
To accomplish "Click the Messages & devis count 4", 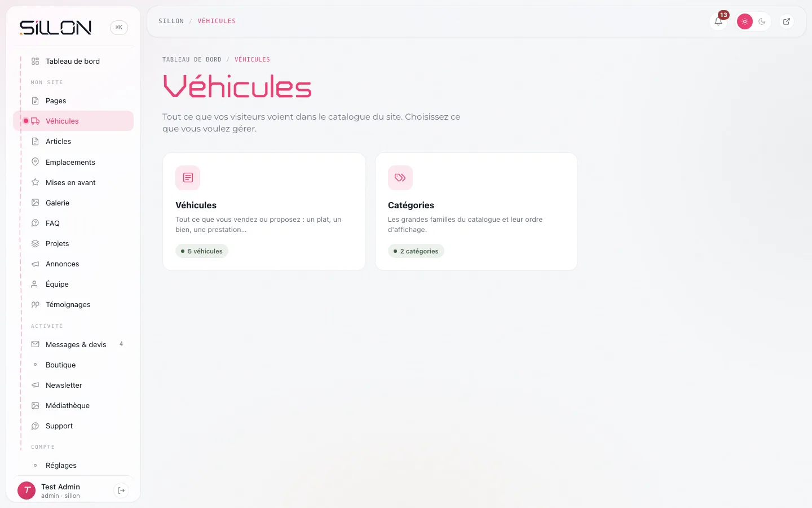I will 121,344.
